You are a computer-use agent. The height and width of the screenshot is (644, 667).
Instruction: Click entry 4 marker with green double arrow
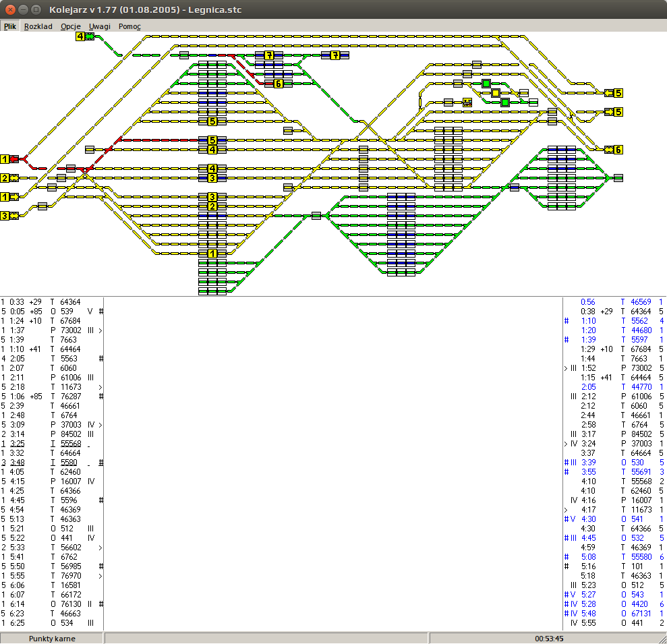(85, 36)
